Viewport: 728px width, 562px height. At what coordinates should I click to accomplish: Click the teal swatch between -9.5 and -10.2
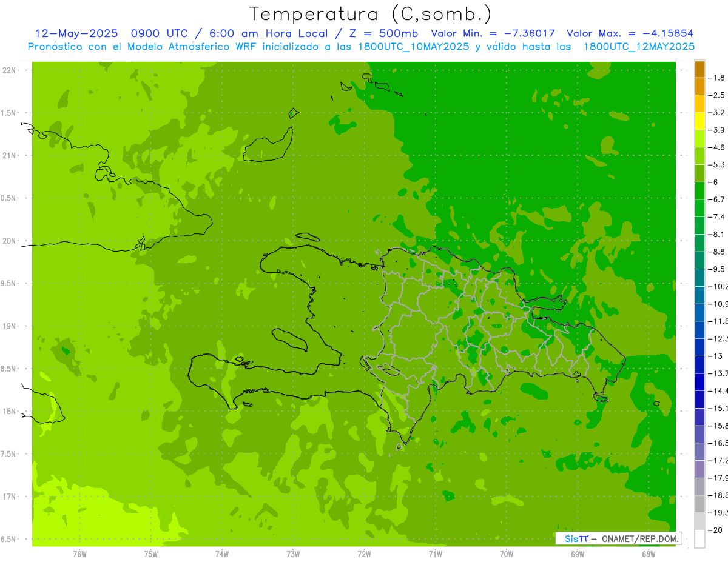[x=699, y=278]
